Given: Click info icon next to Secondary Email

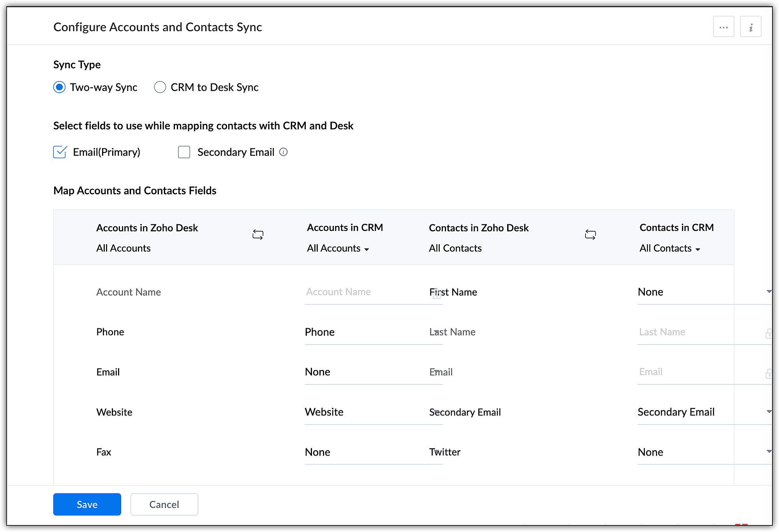Looking at the screenshot, I should pos(284,152).
